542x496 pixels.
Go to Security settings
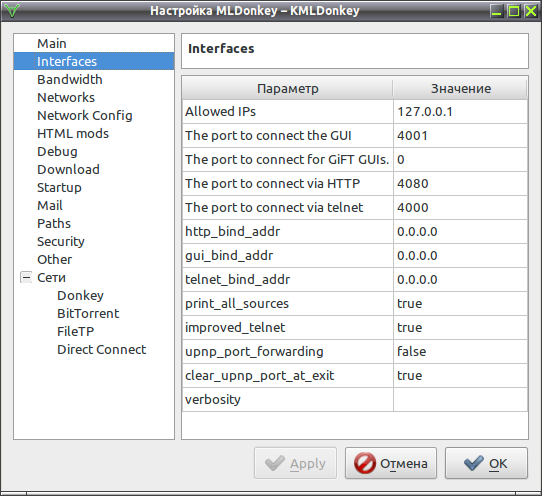[61, 241]
